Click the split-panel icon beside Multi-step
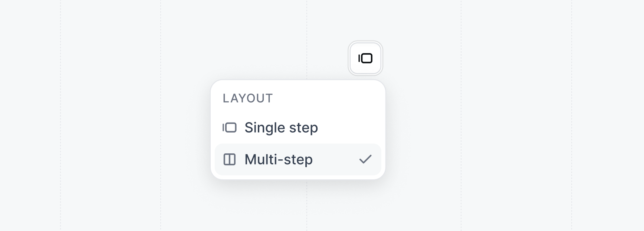 pos(230,159)
